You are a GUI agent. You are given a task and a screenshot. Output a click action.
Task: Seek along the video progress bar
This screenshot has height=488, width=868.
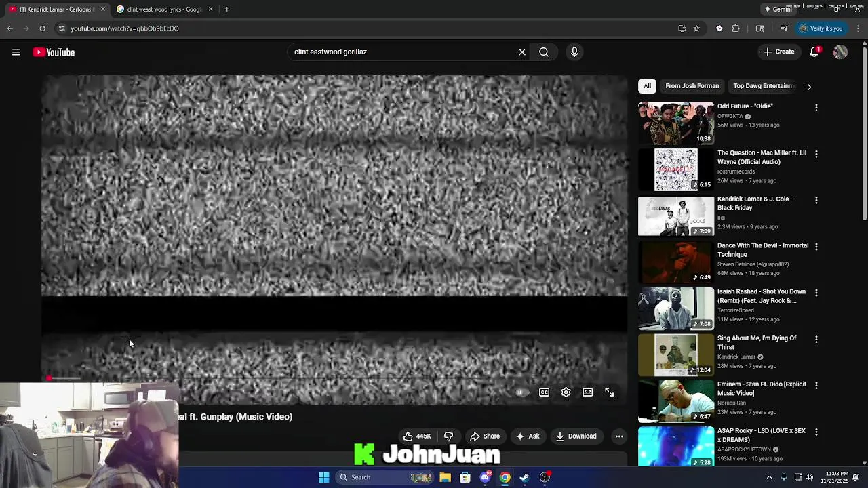(x=334, y=378)
